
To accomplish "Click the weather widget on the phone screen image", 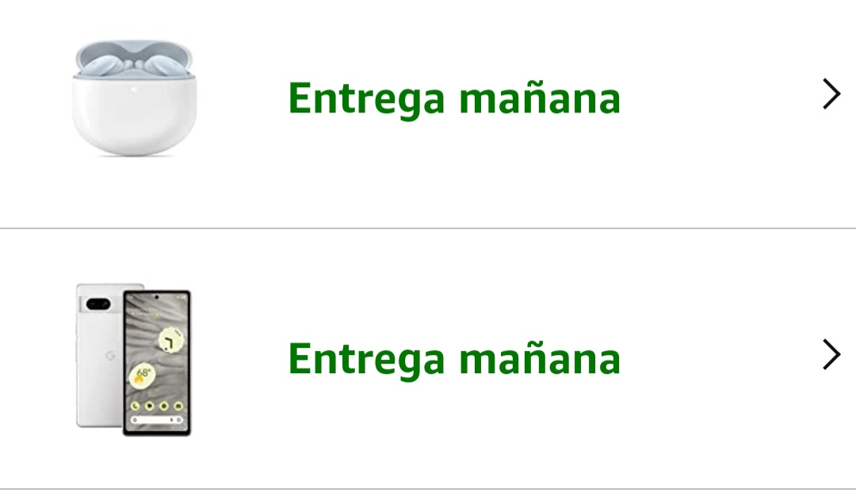I will coord(142,376).
